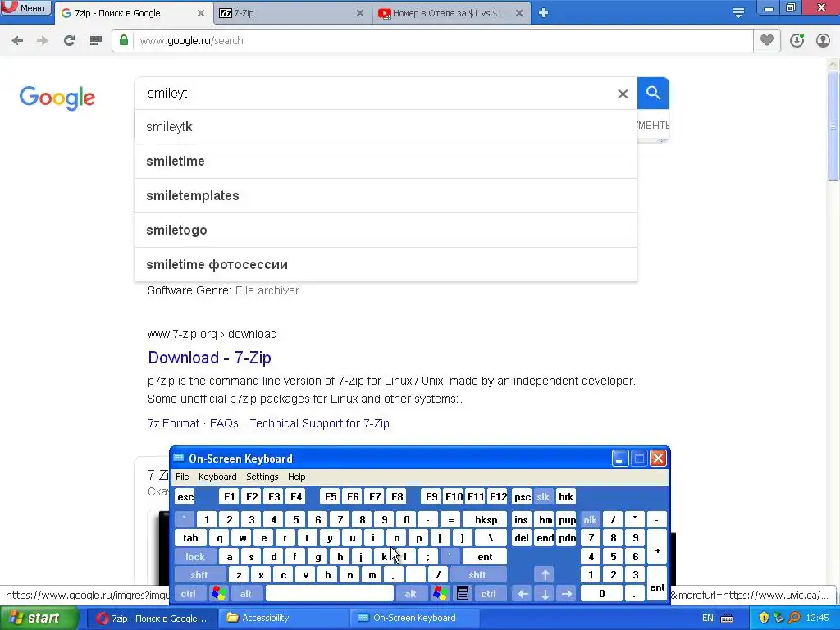Open the Speed Dial grid icon
Screen dimensions: 840x630
pyautogui.click(x=96, y=41)
